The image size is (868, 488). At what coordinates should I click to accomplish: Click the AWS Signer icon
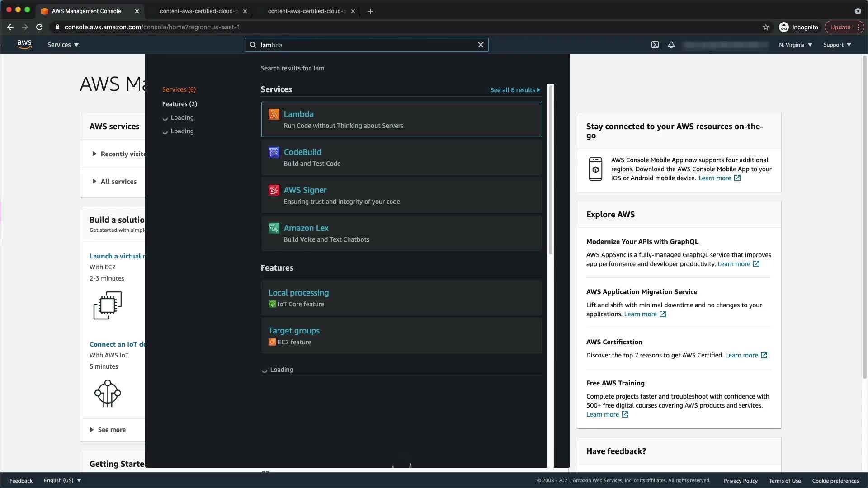click(x=274, y=190)
